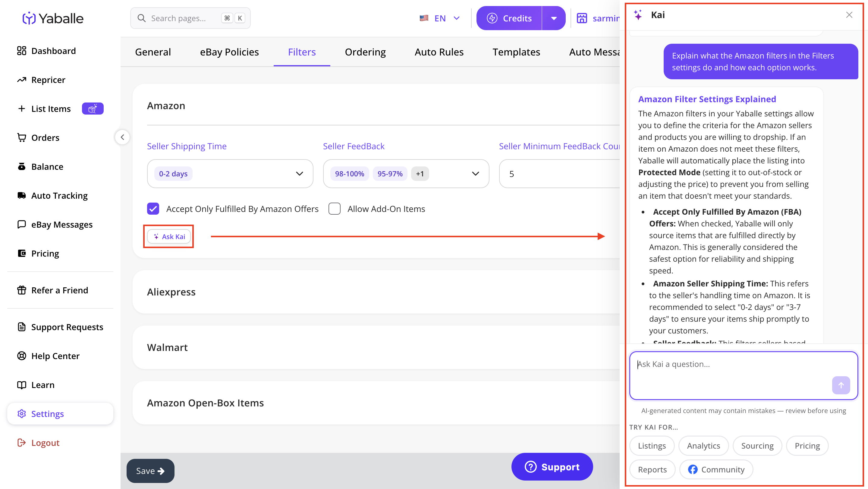The image size is (868, 489).
Task: Switch to the General tab
Action: (x=153, y=52)
